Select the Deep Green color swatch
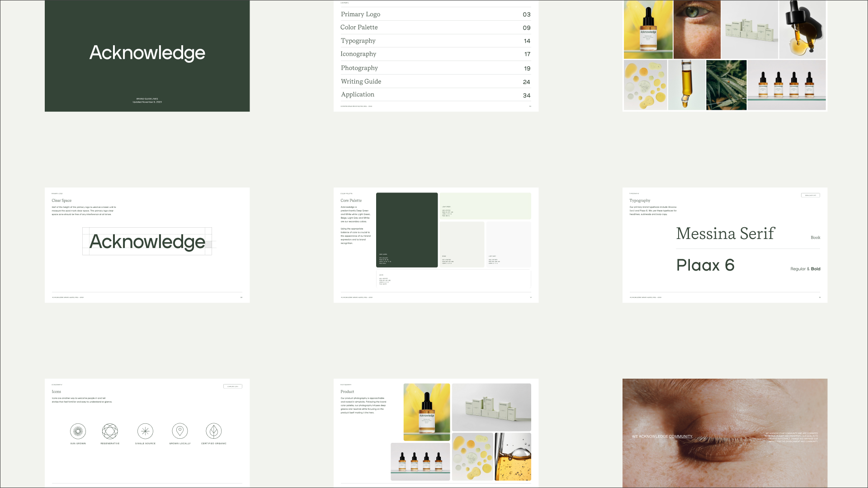 (407, 230)
